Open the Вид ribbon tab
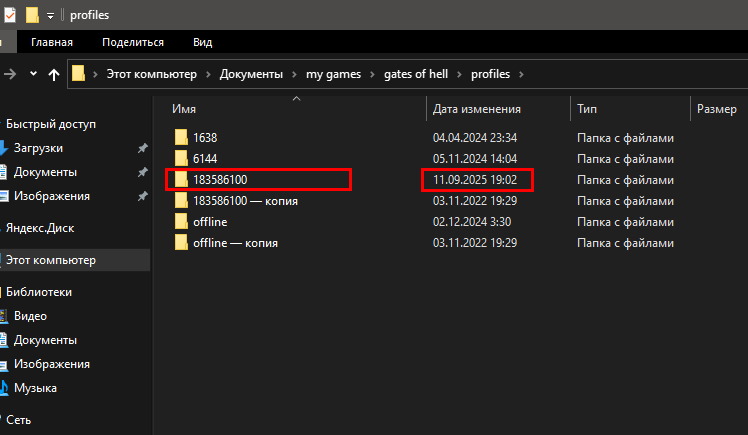 click(202, 42)
